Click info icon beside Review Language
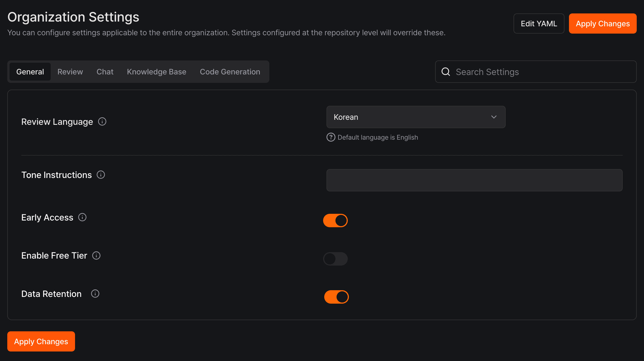644x361 pixels. pos(102,122)
